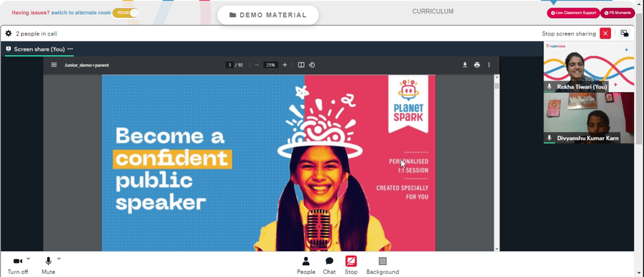Viewport: 644px width, 277px height.
Task: Select Divyanshu Kumar Karn video thumbnail
Action: tap(589, 117)
